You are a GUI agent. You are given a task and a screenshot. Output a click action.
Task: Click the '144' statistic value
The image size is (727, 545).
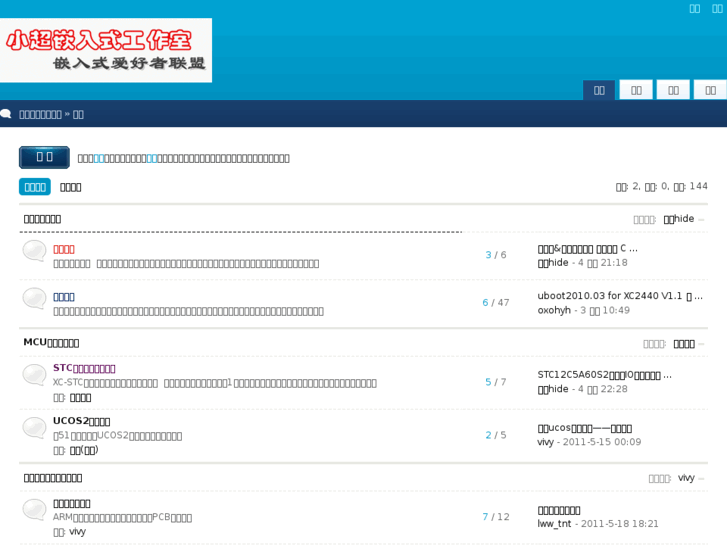(x=699, y=186)
